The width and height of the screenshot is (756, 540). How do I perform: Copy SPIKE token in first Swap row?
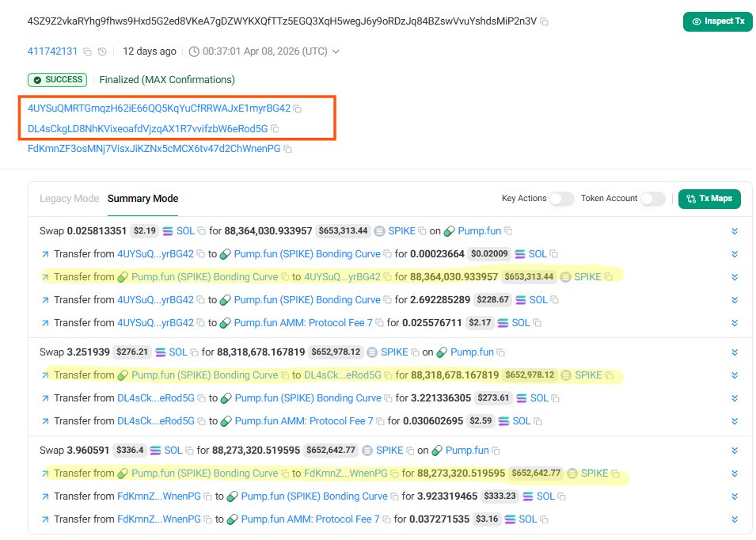[423, 231]
